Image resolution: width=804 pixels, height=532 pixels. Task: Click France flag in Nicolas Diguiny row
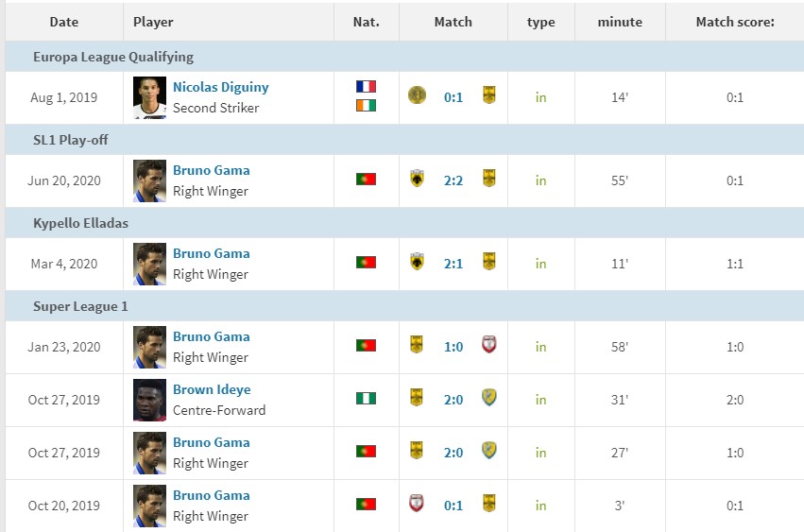[x=367, y=86]
